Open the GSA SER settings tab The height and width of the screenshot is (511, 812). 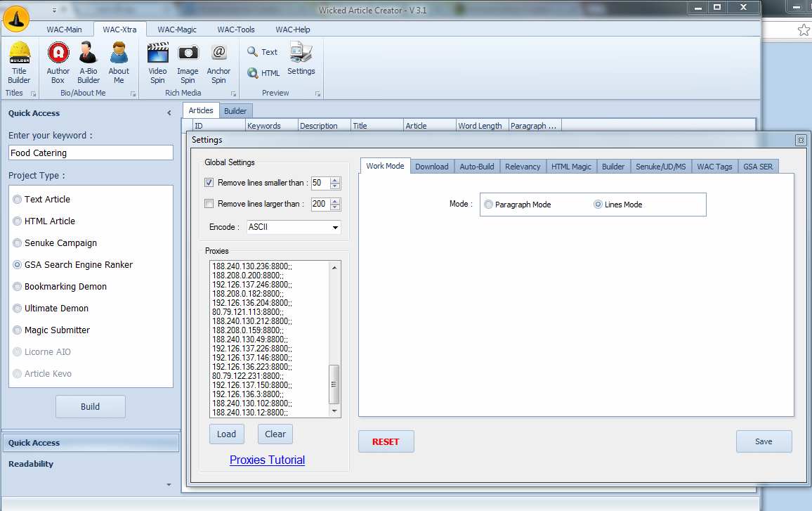tap(758, 167)
